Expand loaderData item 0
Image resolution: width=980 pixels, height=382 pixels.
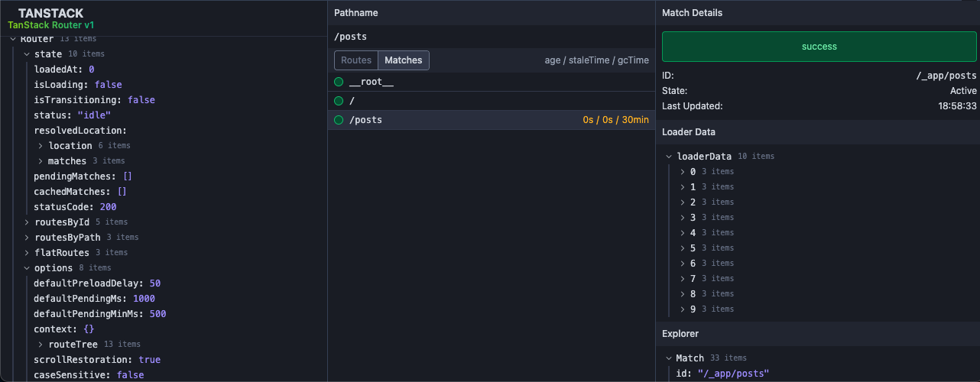683,172
